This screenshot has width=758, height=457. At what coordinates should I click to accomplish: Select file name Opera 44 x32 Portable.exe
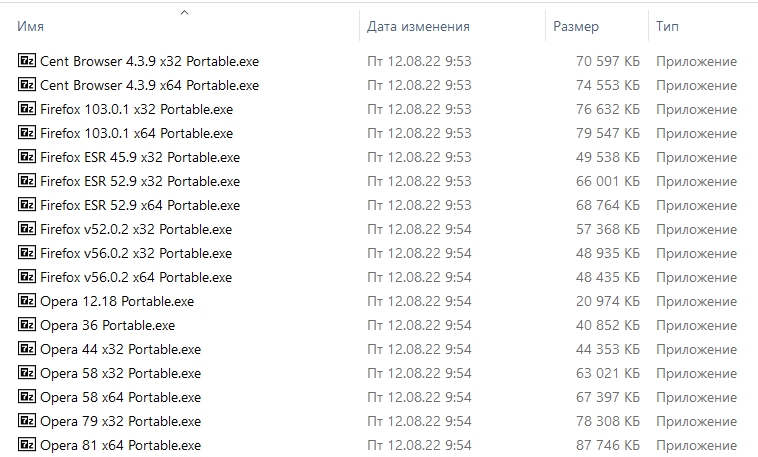(120, 350)
